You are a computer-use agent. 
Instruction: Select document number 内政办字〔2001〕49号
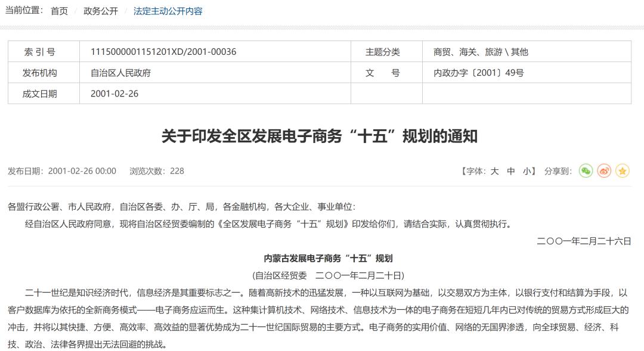tap(479, 73)
